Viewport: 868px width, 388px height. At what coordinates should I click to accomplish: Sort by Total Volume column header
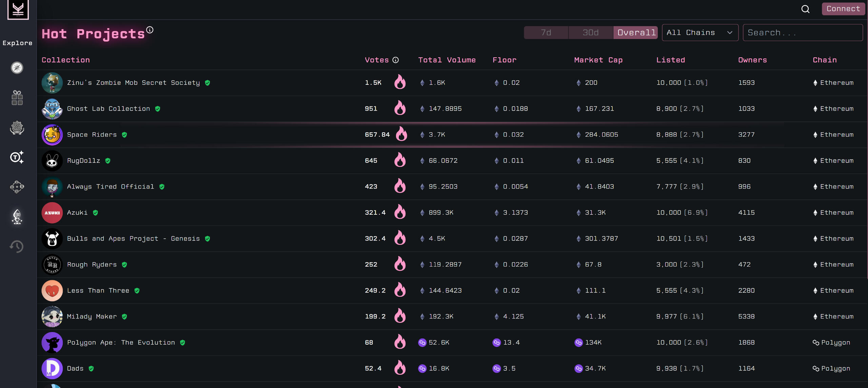[x=447, y=60]
